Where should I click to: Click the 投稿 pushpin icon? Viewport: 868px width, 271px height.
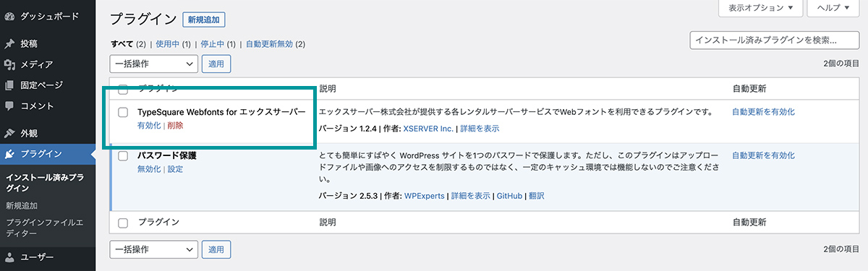(9, 43)
